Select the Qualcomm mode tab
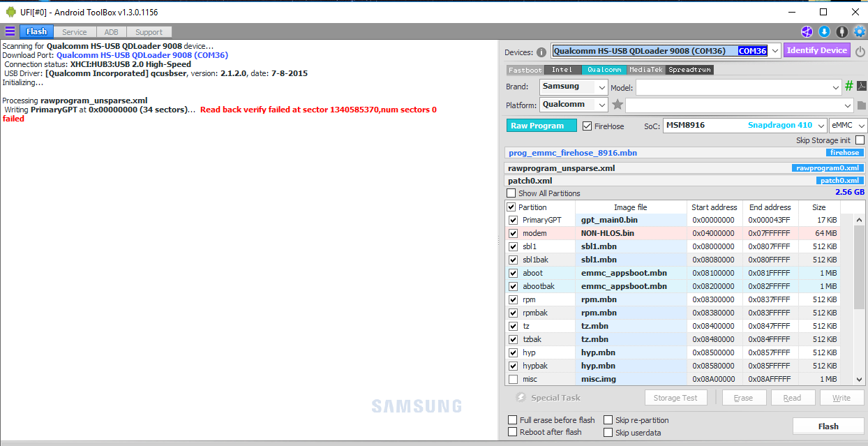The width and height of the screenshot is (868, 446). click(x=604, y=70)
